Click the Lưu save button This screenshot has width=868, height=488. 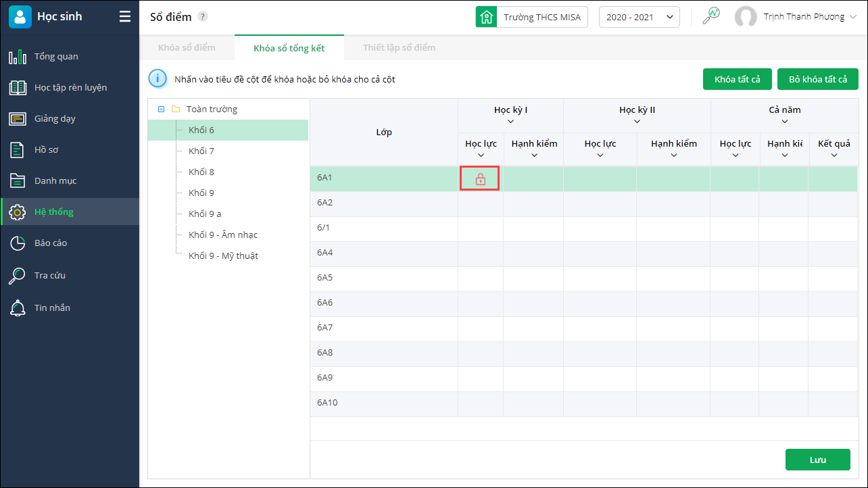(818, 460)
